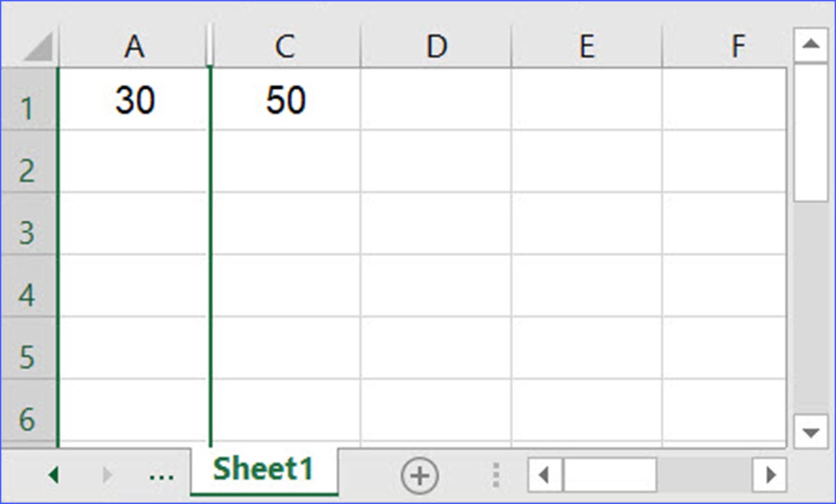
Task: Select column A header
Action: [x=135, y=47]
